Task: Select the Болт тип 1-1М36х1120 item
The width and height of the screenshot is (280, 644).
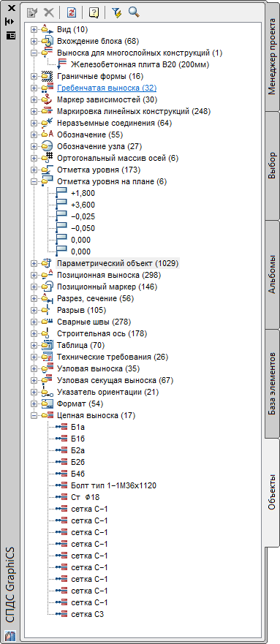Action: tap(114, 486)
